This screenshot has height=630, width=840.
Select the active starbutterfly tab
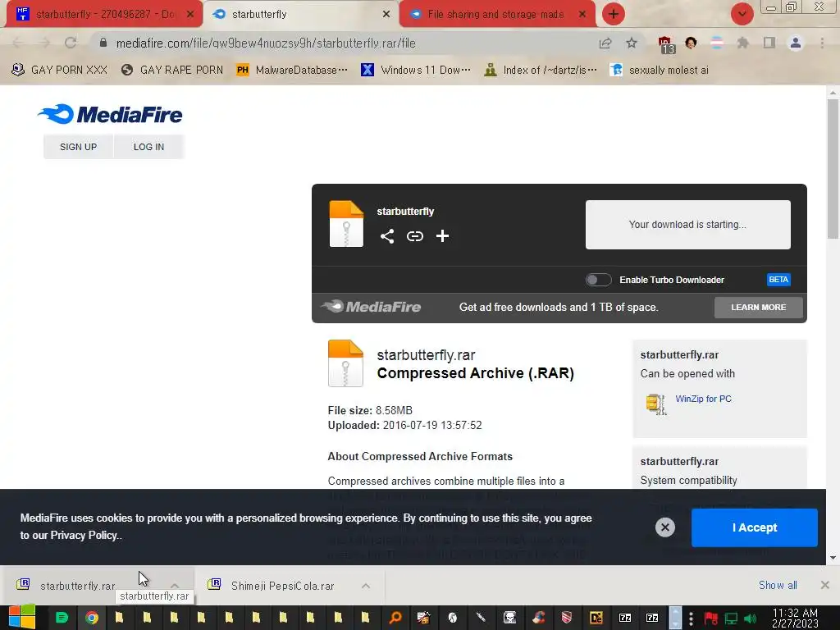click(301, 15)
